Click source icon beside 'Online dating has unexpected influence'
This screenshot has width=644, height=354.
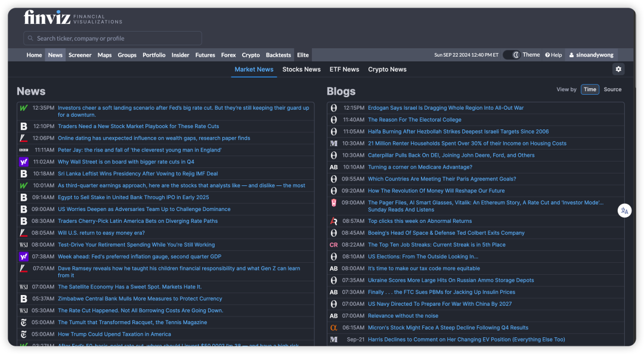coord(24,138)
